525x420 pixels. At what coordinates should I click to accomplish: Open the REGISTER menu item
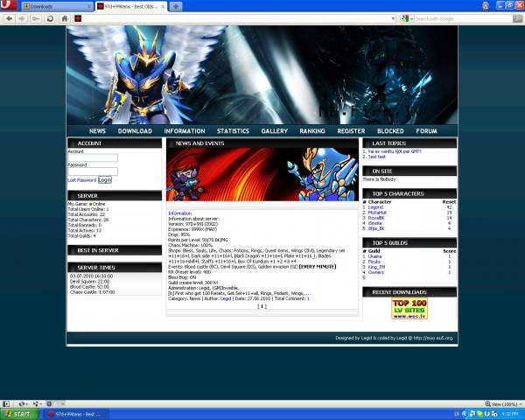coord(351,131)
